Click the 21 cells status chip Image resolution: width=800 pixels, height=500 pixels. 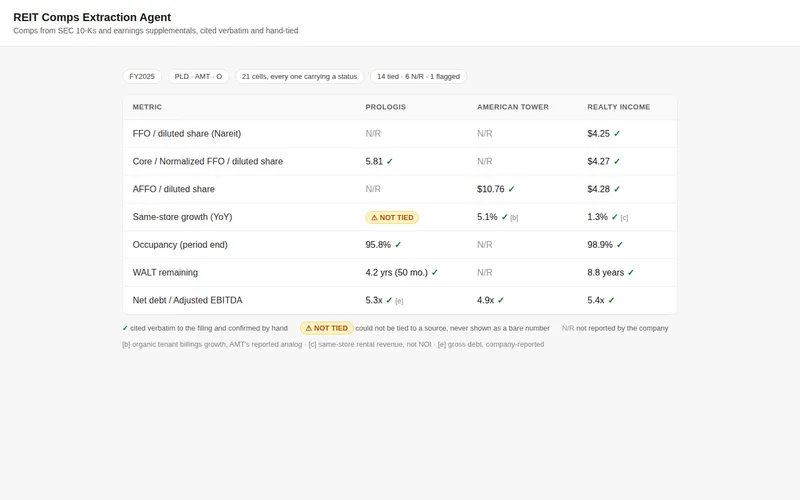(x=299, y=77)
